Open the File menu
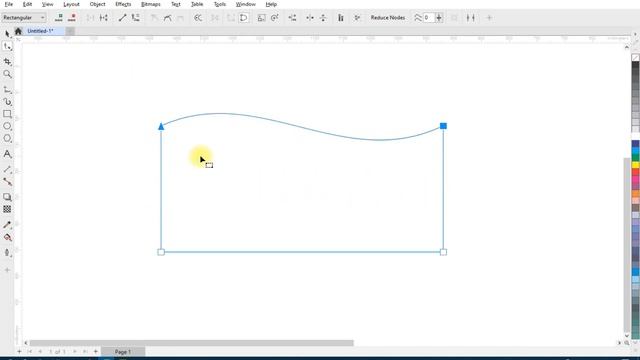640x360 pixels. click(9, 4)
